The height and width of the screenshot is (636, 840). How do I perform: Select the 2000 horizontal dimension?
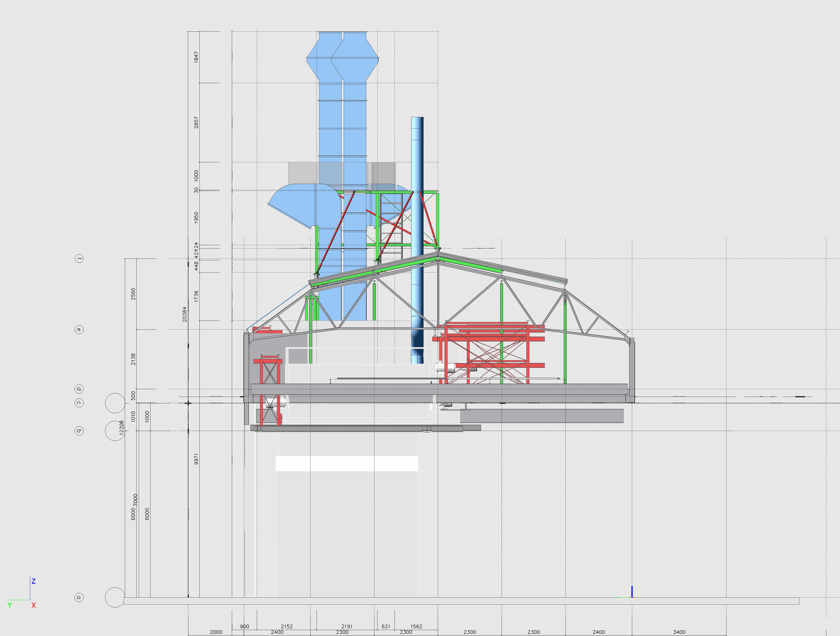click(x=216, y=632)
